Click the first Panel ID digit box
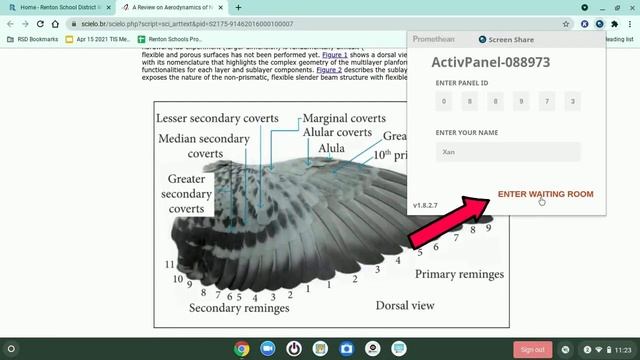640x360 pixels. coord(444,101)
